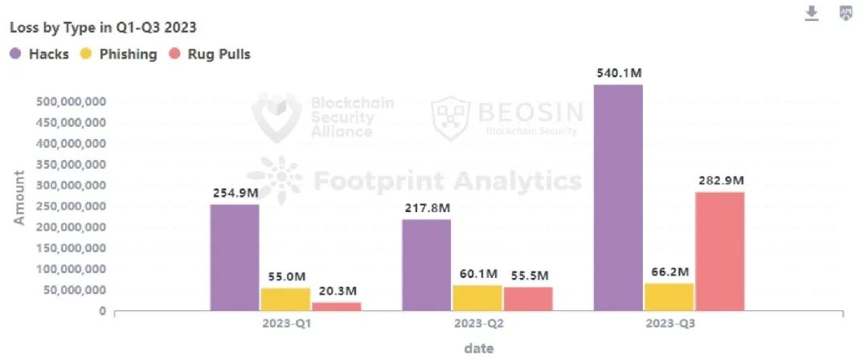This screenshot has height=364, width=868.
Task: Click the download chart icon
Action: tap(812, 14)
